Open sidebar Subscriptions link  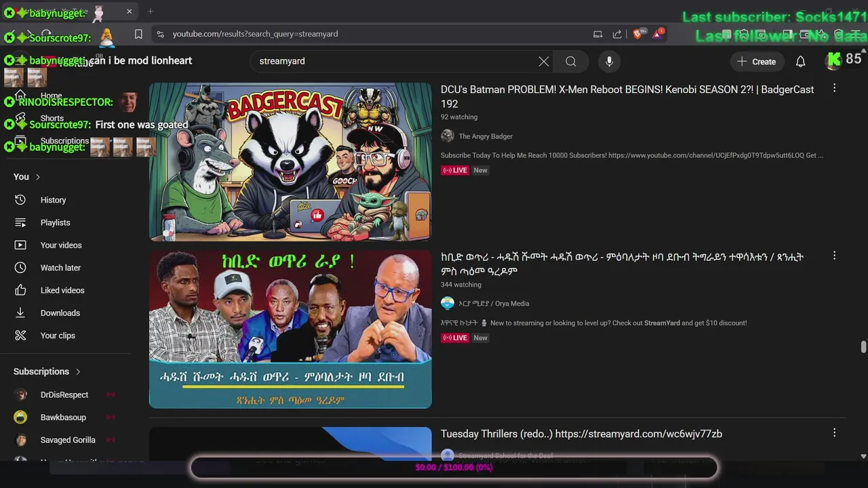(x=64, y=141)
